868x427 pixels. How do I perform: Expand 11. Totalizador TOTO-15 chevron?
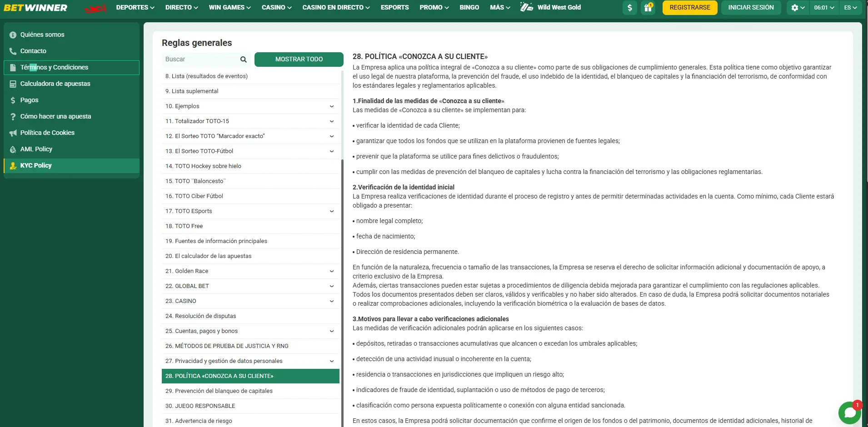click(x=332, y=121)
